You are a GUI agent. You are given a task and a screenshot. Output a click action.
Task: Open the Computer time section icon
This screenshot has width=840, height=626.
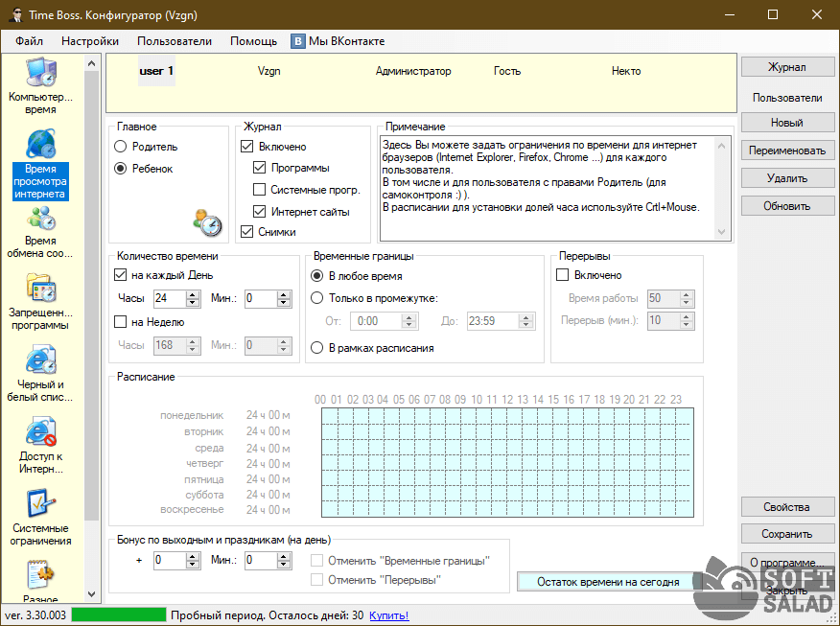pyautogui.click(x=39, y=73)
